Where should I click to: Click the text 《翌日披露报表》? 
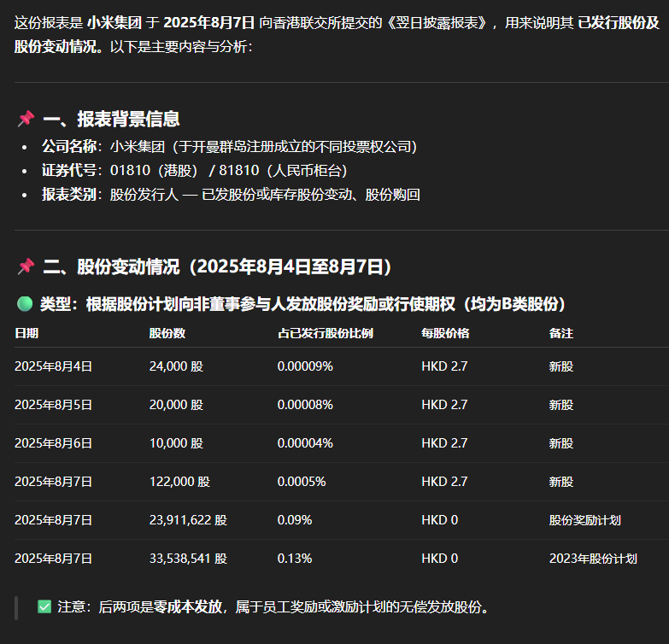436,22
